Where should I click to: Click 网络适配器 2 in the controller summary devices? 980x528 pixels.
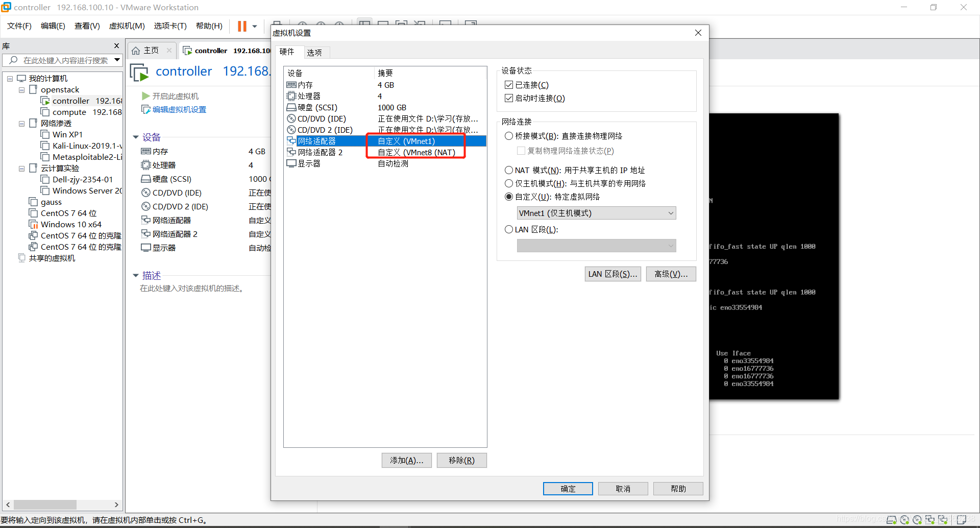[x=175, y=234]
